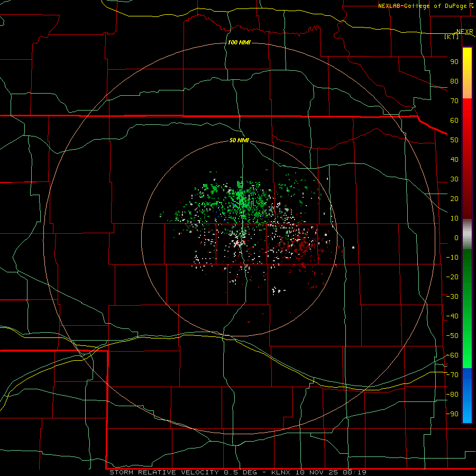Screen dimensions: 476x476
Task: Click the -10 scale label
Action: [x=452, y=258]
